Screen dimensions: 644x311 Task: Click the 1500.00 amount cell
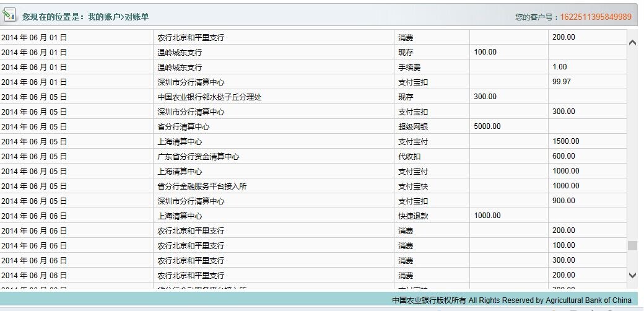(565, 141)
